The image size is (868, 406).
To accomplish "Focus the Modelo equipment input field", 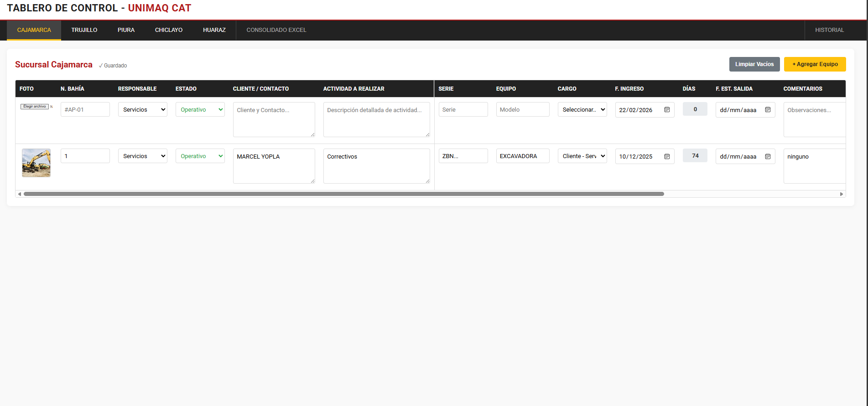I will [x=523, y=109].
